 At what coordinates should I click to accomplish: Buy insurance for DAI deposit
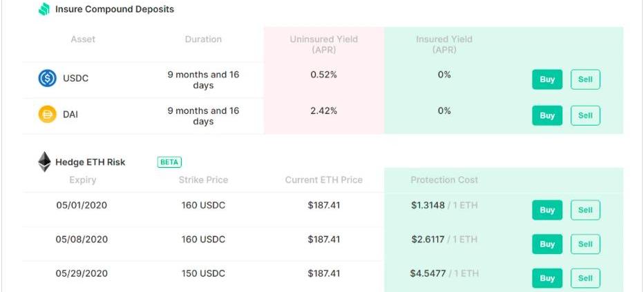point(547,116)
